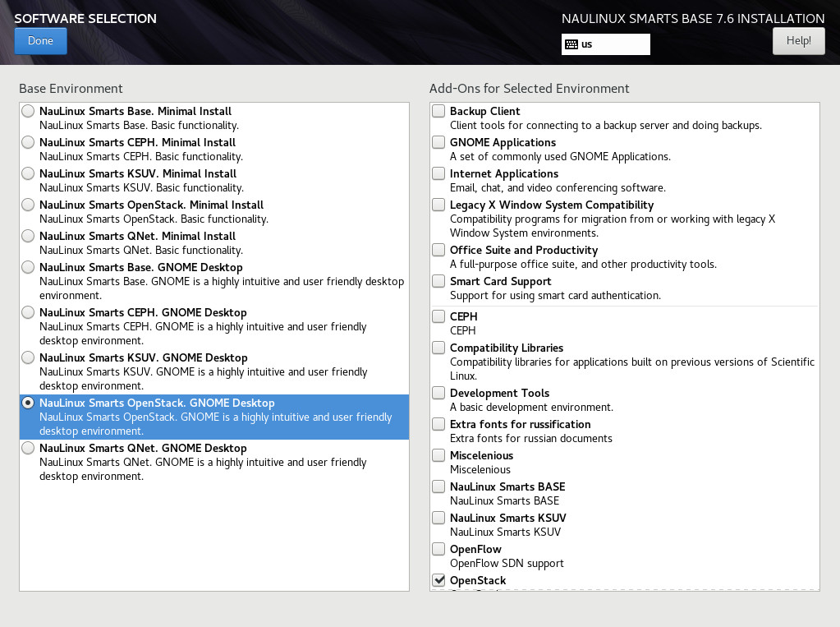
Task: Enable OpenFlow SDN support checkbox
Action: [439, 549]
